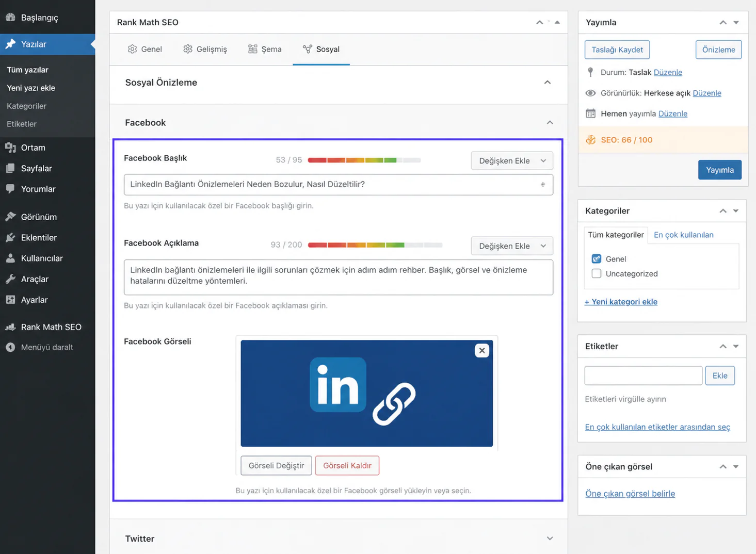Click the blue Yayımla button
Screen dimensions: 756x554
pos(720,170)
